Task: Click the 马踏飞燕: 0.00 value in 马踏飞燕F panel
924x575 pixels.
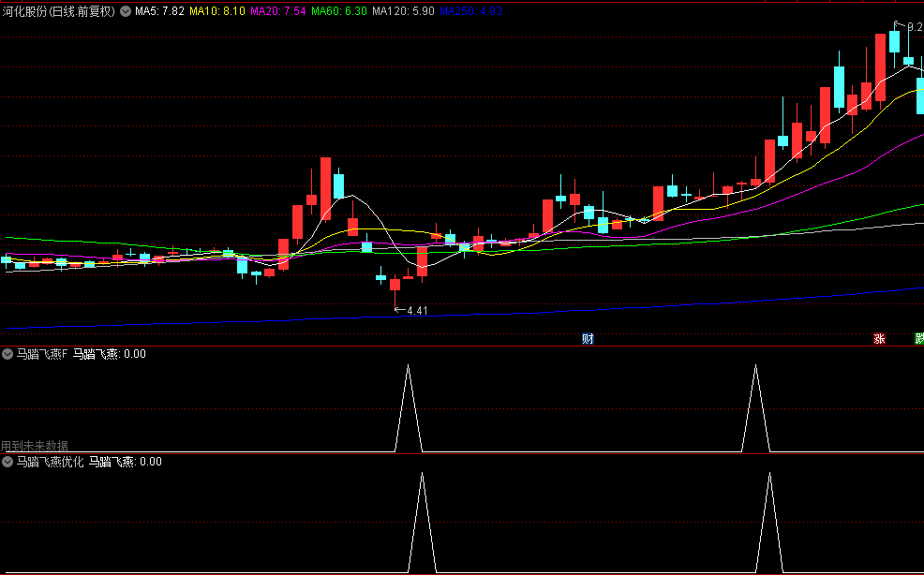Action: point(110,354)
